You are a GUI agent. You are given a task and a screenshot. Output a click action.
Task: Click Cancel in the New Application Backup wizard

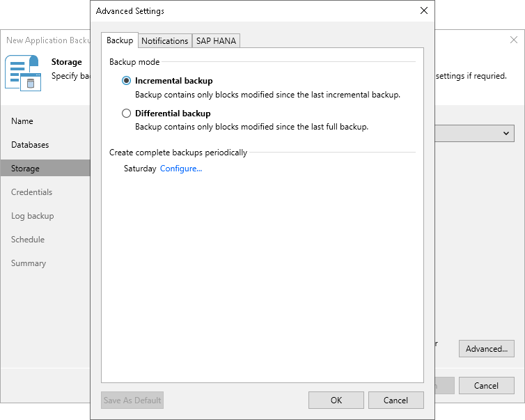pos(487,385)
